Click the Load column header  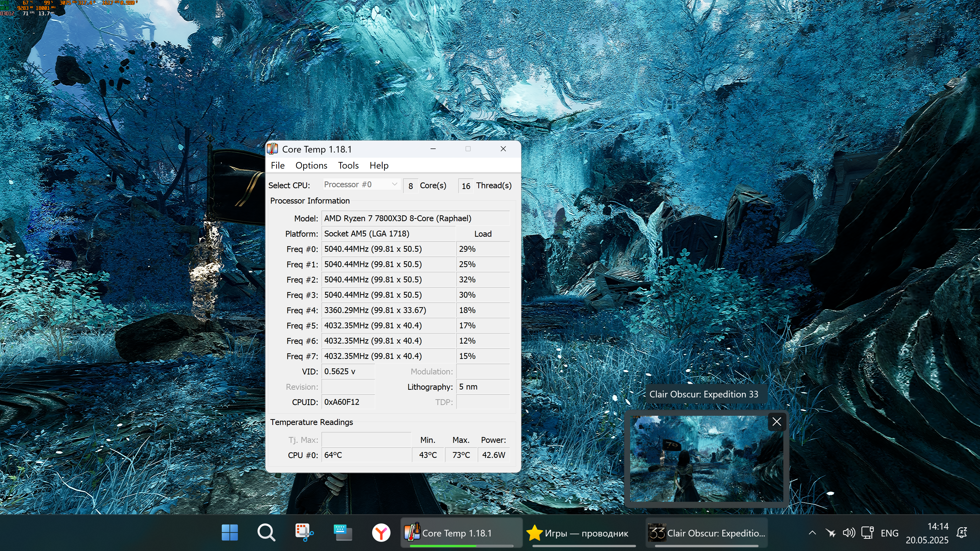point(482,233)
